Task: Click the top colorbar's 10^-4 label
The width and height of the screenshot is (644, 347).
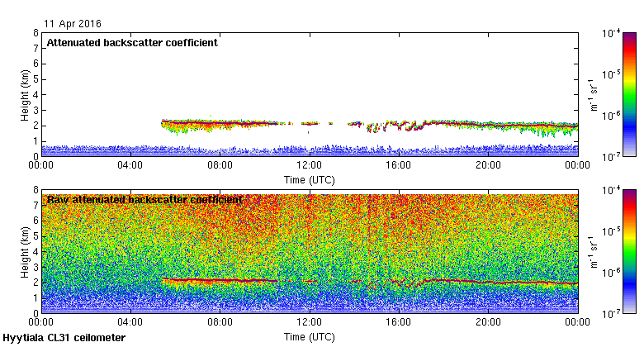Action: (x=611, y=33)
